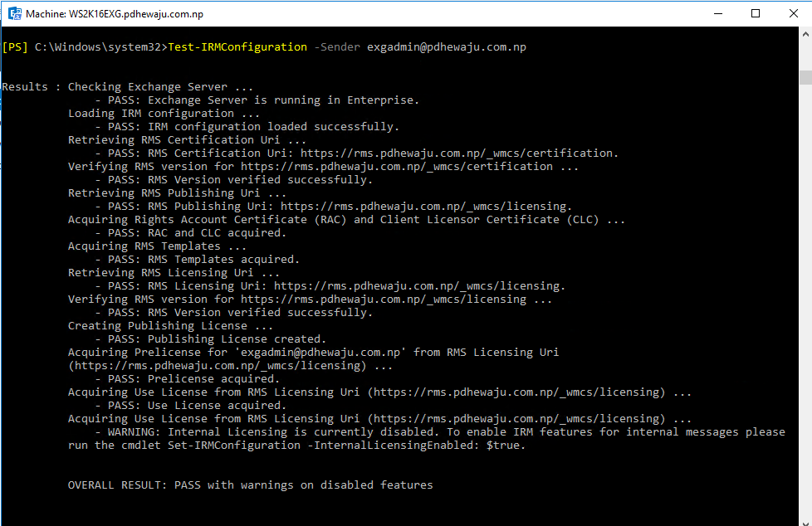The image size is (812, 526).
Task: Click the scrollbar up arrow
Action: [805, 34]
